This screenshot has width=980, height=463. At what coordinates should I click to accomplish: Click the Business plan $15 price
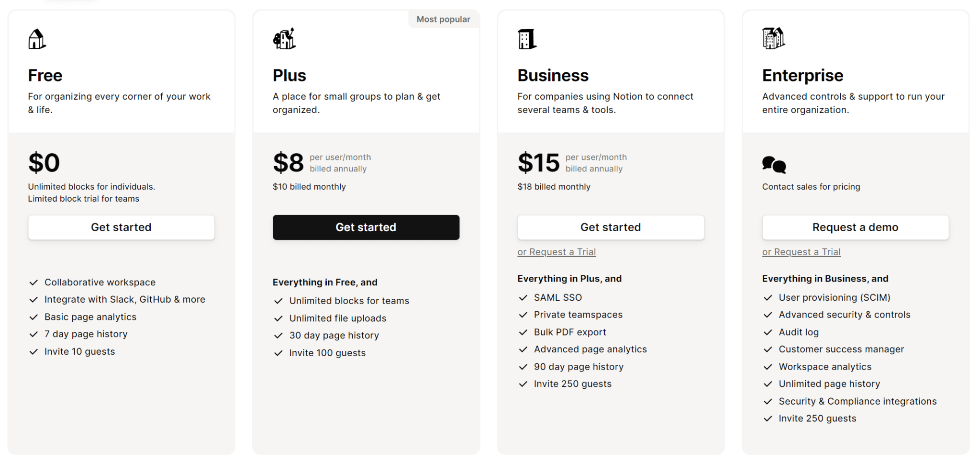tap(538, 163)
